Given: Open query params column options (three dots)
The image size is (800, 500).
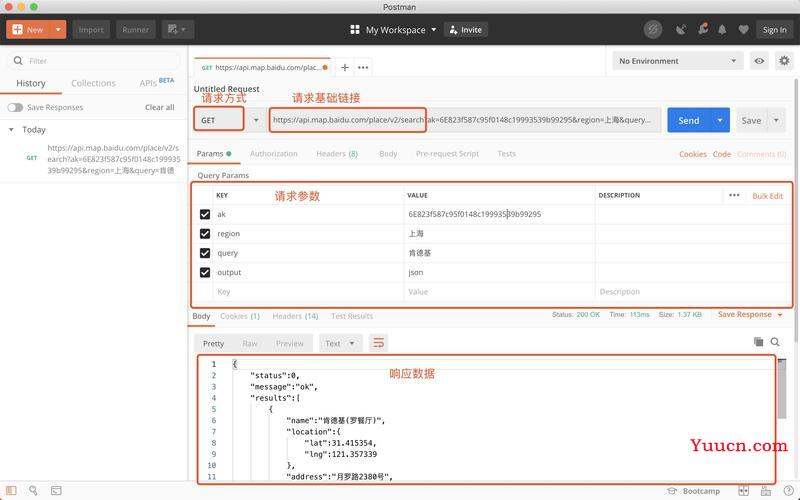Looking at the screenshot, I should tap(734, 195).
